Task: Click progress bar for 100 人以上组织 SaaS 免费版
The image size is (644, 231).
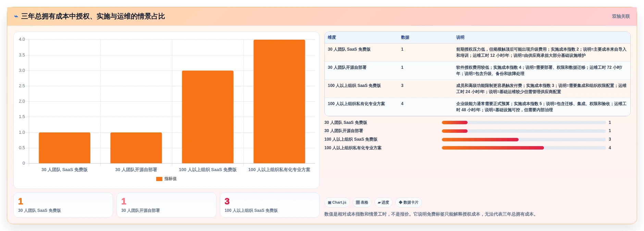Action: (x=524, y=140)
